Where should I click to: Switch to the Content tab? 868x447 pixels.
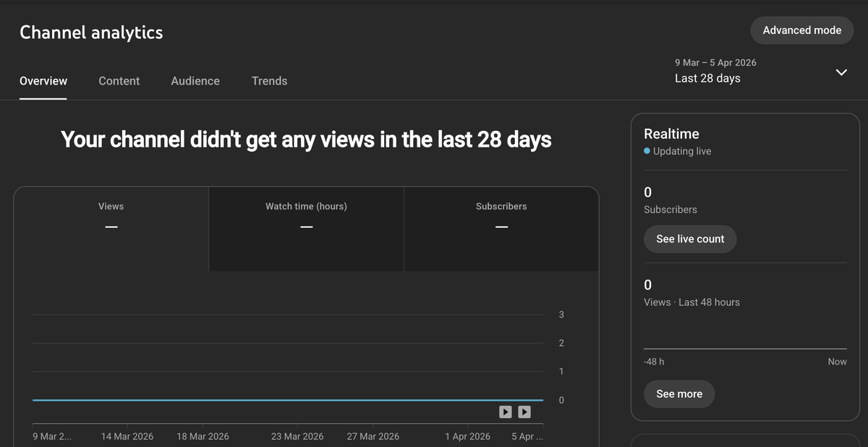pyautogui.click(x=119, y=81)
